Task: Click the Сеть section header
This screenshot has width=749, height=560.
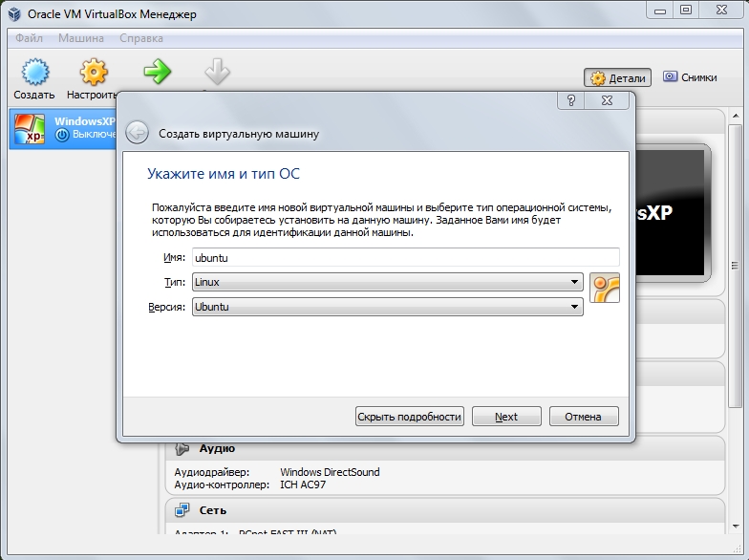Action: coord(444,510)
